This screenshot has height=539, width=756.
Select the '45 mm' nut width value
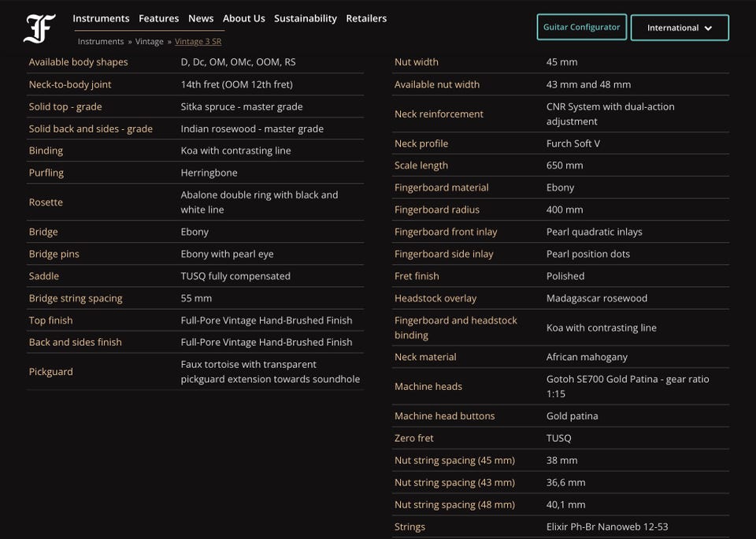(x=561, y=62)
